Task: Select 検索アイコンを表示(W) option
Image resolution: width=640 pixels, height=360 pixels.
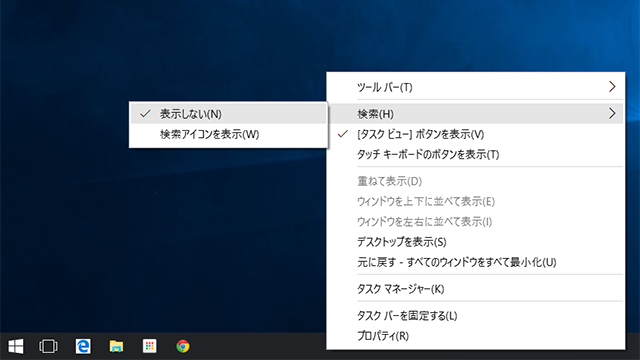Action: [228, 134]
